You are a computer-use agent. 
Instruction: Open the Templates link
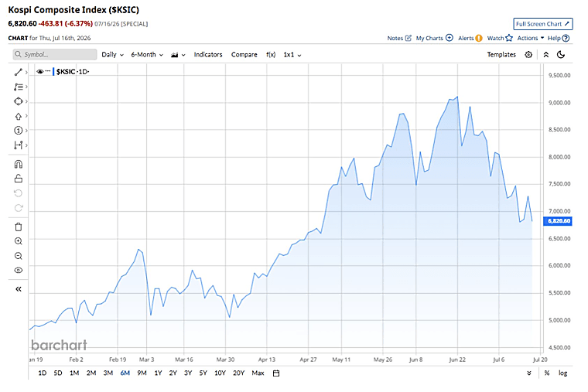[501, 55]
